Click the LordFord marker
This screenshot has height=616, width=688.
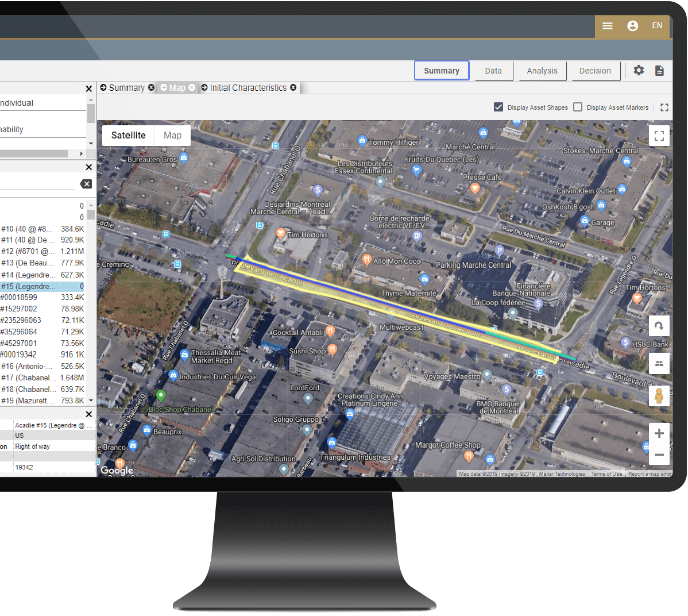pos(308,399)
